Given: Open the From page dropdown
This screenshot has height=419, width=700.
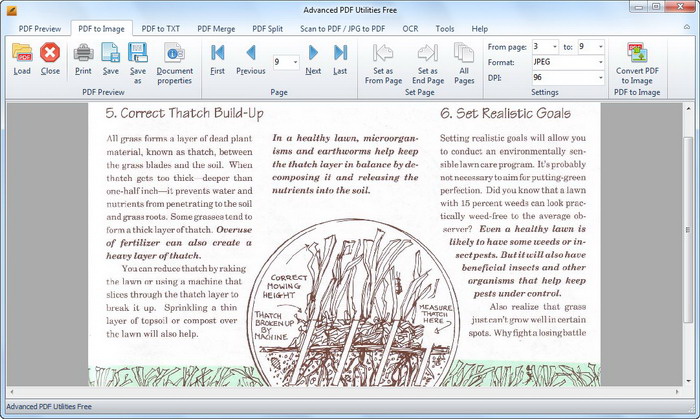Looking at the screenshot, I should (554, 46).
